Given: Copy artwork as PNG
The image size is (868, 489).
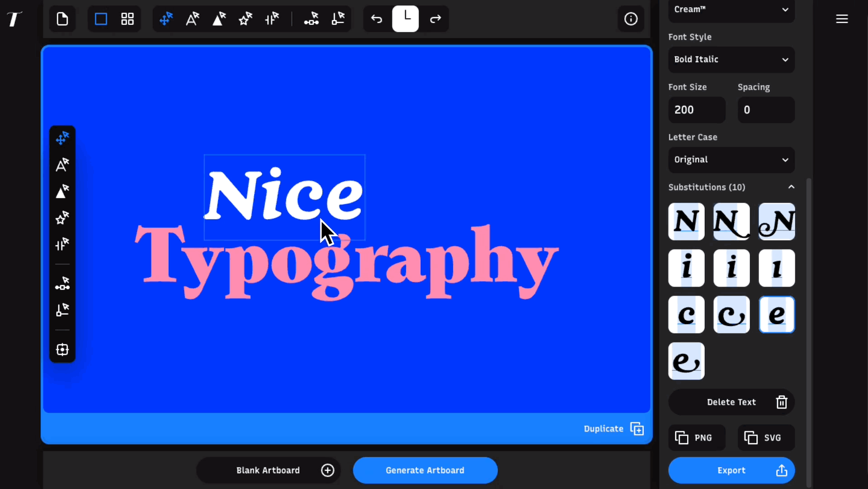Looking at the screenshot, I should [x=697, y=438].
